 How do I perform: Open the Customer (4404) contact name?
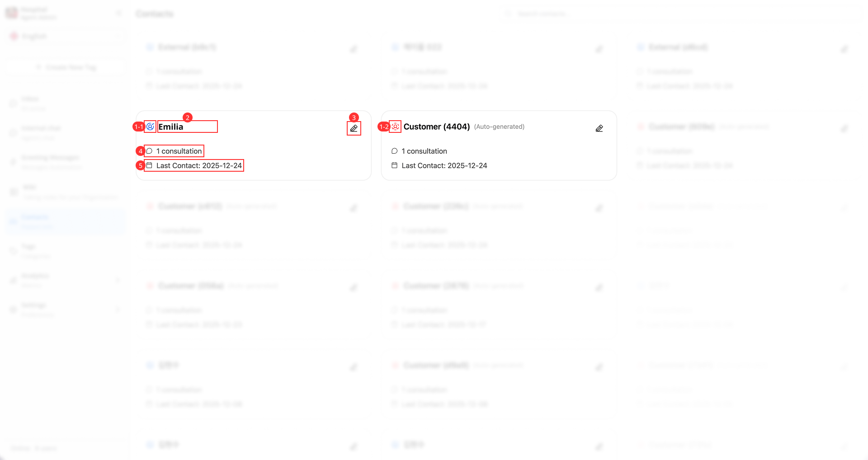[x=437, y=127]
